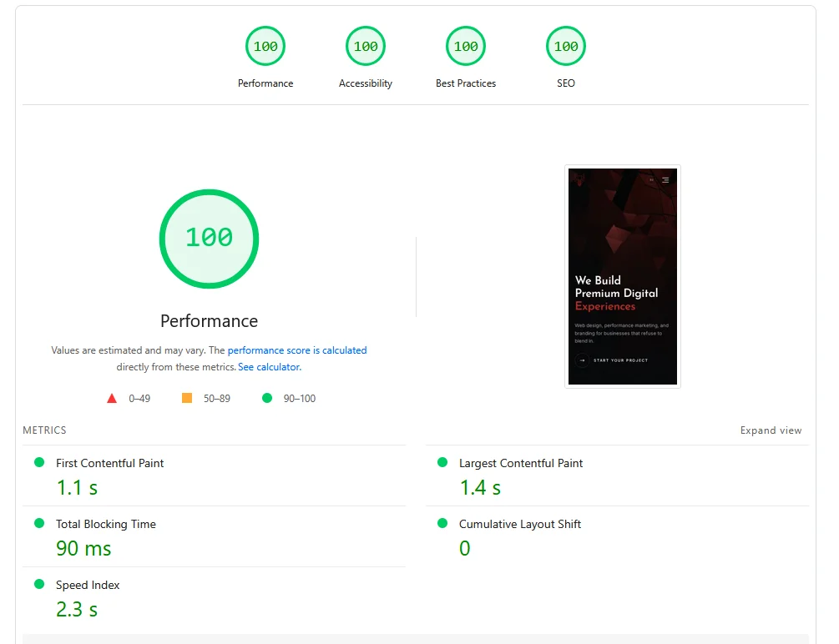Click the '90 ms' value
The height and width of the screenshot is (644, 839).
tap(83, 549)
